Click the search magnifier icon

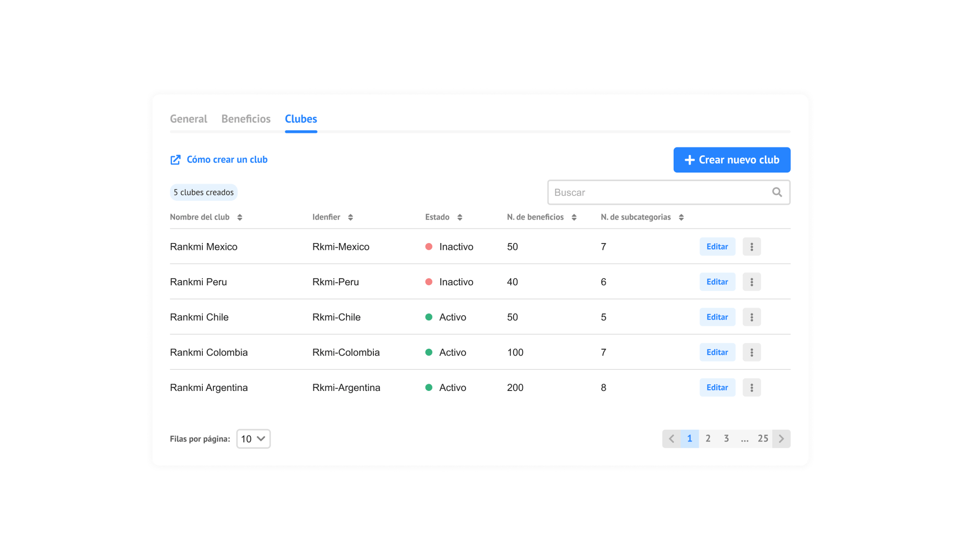tap(777, 192)
